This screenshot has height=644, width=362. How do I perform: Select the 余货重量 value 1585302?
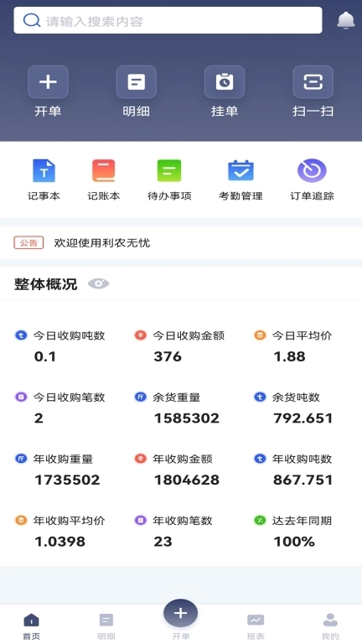pyautogui.click(x=186, y=418)
